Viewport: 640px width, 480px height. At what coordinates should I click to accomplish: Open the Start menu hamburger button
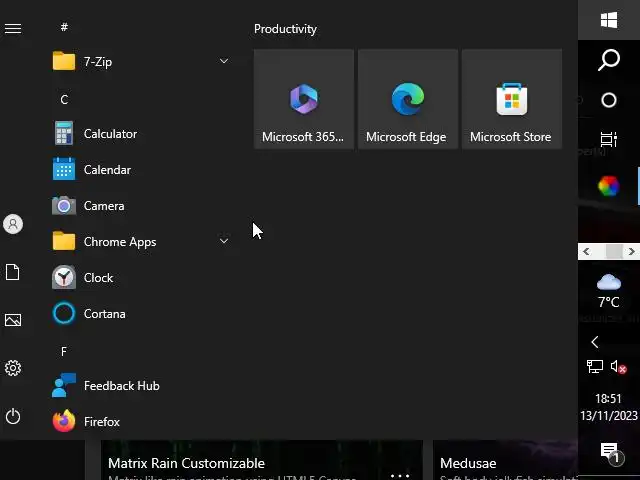tap(13, 29)
